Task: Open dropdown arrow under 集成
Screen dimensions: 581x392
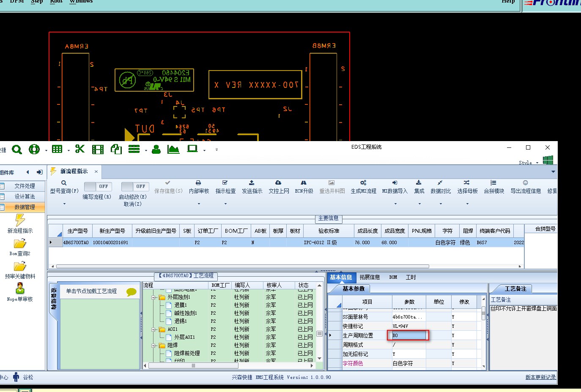Action: tap(419, 204)
